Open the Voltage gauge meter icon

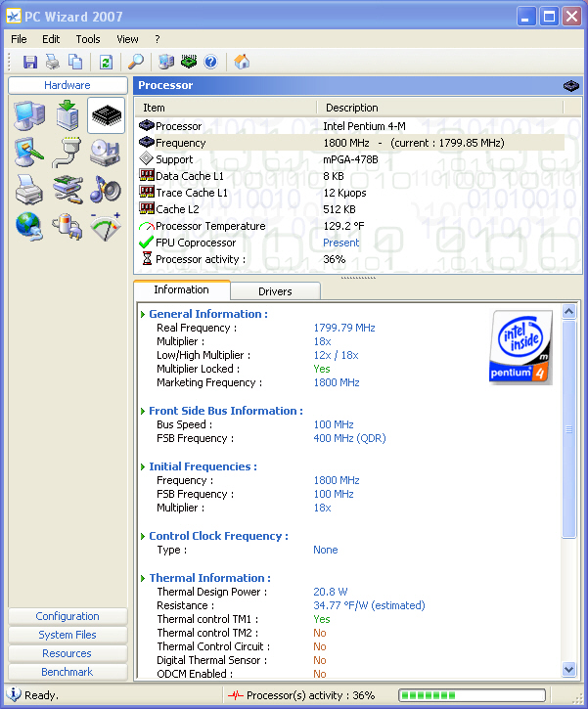[x=106, y=226]
